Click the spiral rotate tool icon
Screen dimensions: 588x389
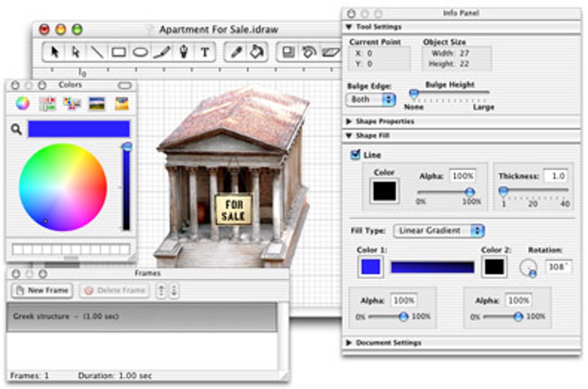click(x=310, y=52)
